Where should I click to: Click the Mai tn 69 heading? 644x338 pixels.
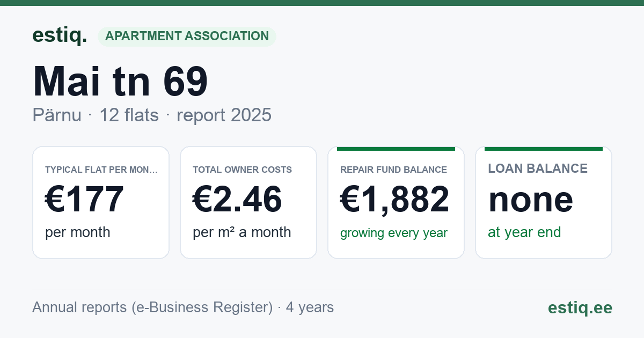[x=120, y=82]
